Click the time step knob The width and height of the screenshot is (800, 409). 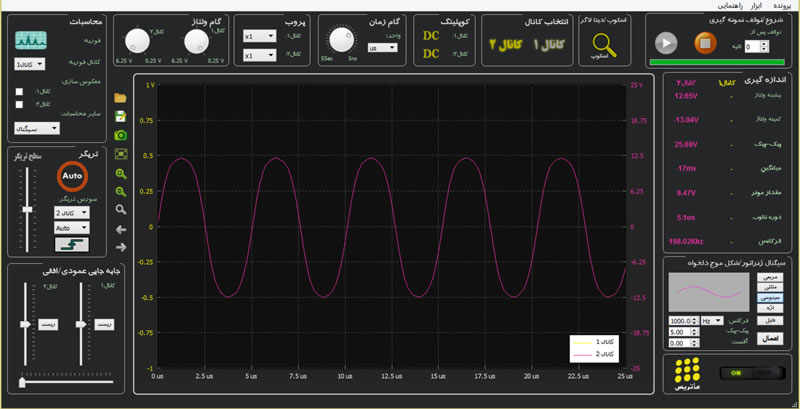coord(341,40)
